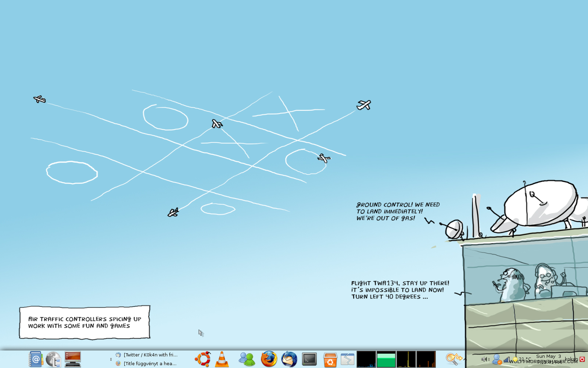Click the volume speaker tray icon
The width and height of the screenshot is (588, 368).
[484, 359]
